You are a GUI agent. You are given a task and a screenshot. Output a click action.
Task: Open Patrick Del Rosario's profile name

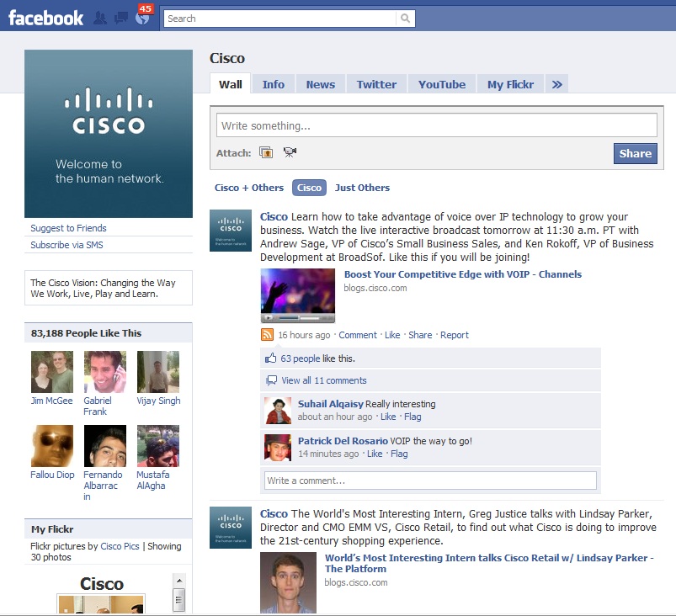[343, 441]
